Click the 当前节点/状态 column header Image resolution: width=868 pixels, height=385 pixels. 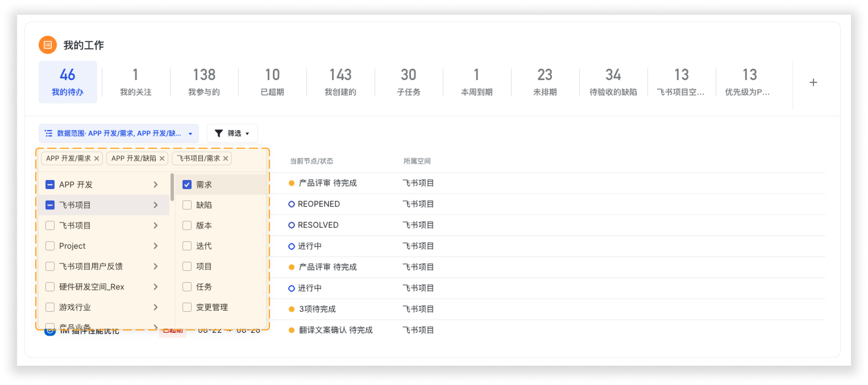[x=312, y=161]
